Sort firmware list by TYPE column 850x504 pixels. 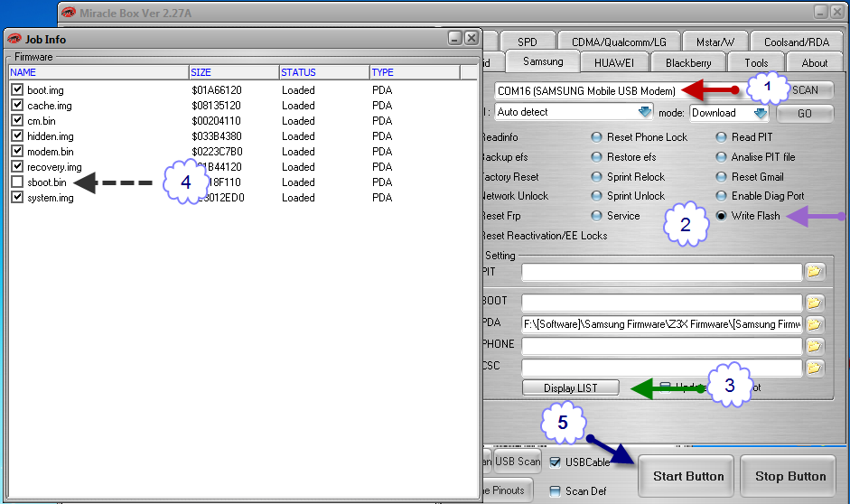[x=415, y=72]
